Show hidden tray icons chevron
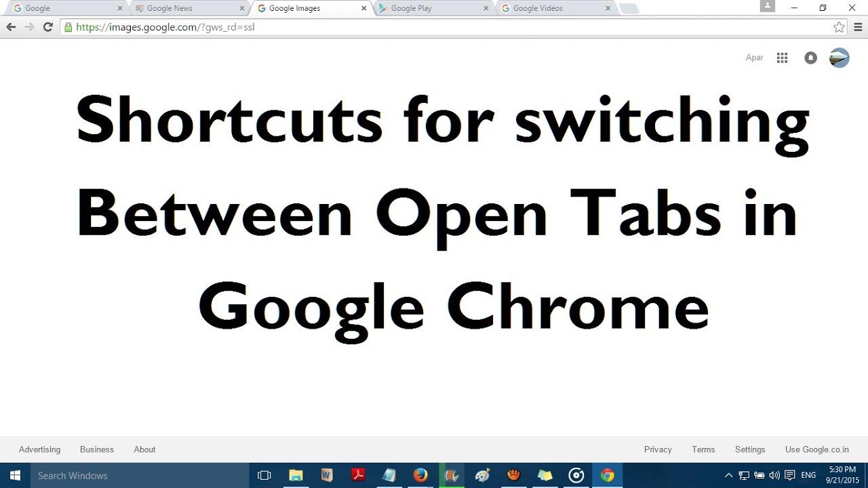 click(729, 476)
